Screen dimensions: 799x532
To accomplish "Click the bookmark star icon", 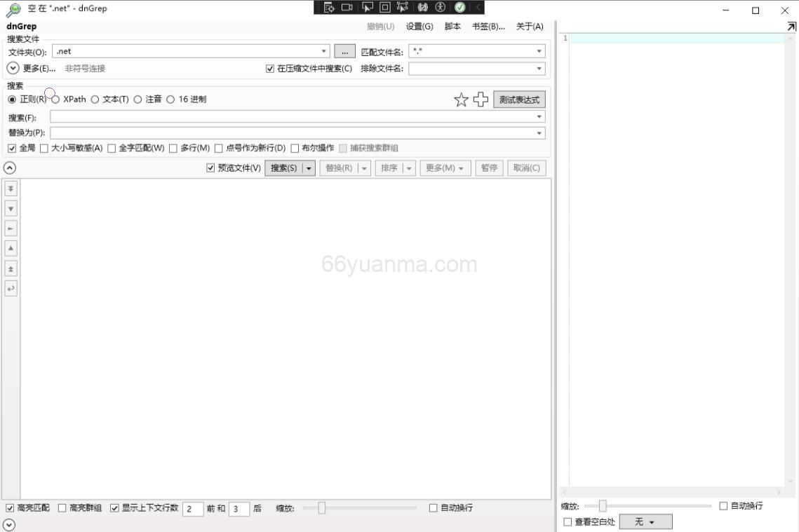I will point(461,99).
